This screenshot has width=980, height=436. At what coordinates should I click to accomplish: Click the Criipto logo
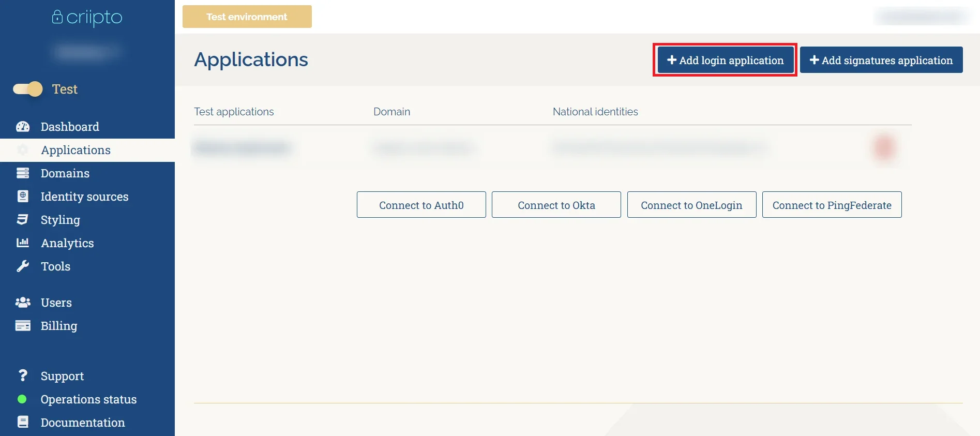click(x=87, y=18)
